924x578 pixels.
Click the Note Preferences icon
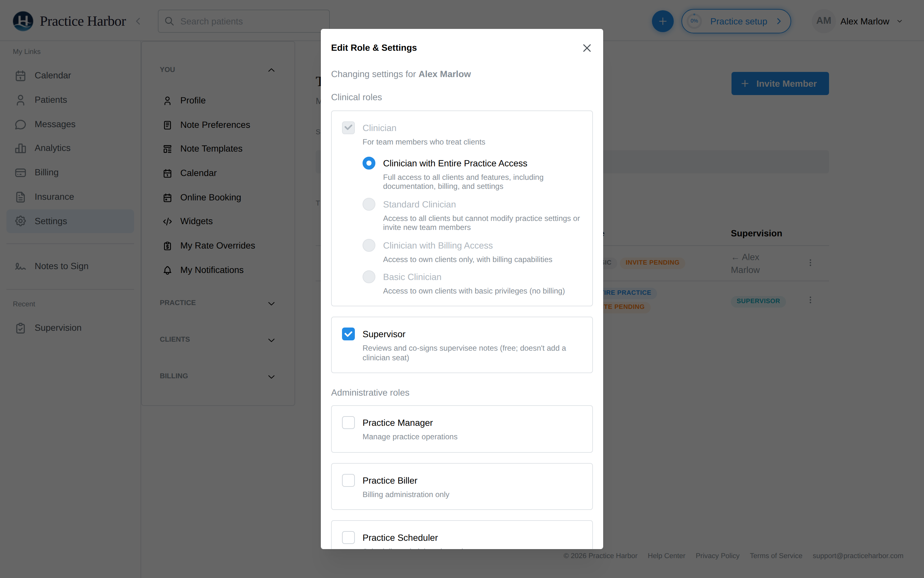pos(167,125)
